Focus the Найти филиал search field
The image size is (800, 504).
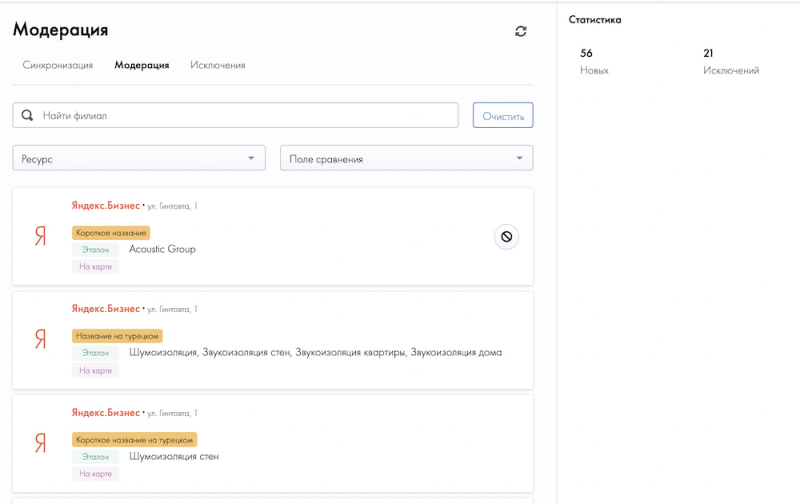pyautogui.click(x=245, y=115)
